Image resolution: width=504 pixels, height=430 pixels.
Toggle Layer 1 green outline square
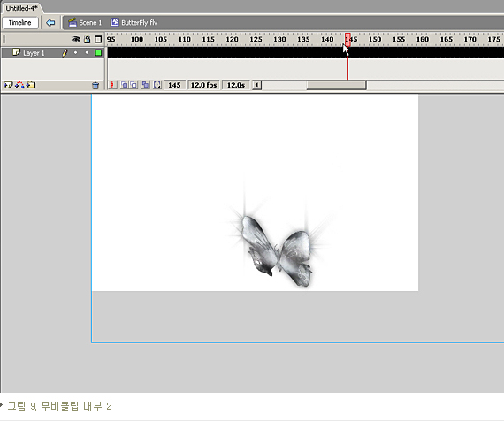[x=98, y=53]
